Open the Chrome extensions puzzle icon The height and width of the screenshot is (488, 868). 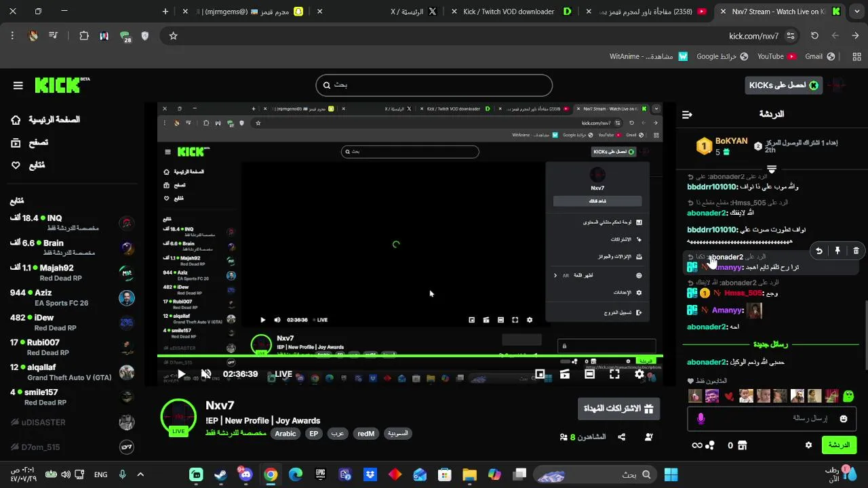(84, 36)
